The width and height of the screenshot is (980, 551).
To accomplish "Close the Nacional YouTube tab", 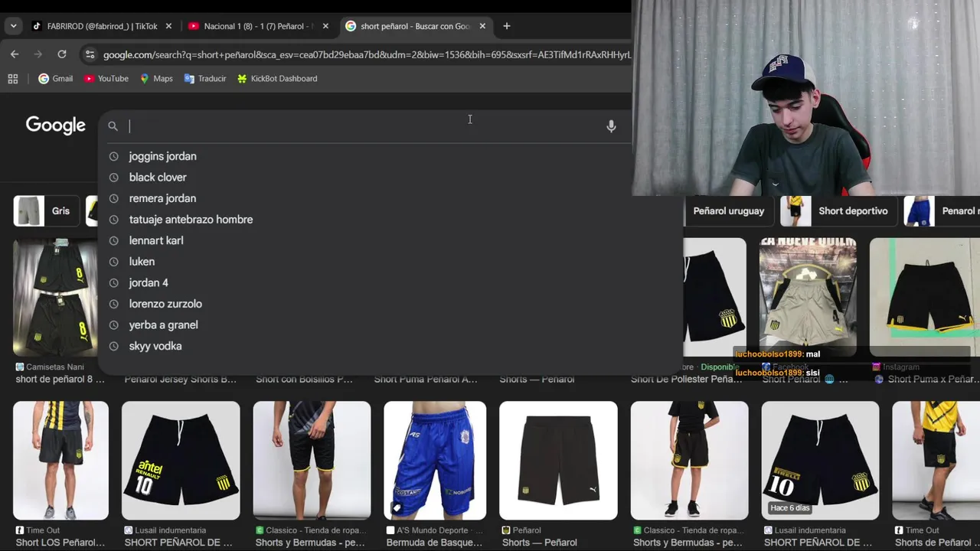I will pyautogui.click(x=325, y=26).
